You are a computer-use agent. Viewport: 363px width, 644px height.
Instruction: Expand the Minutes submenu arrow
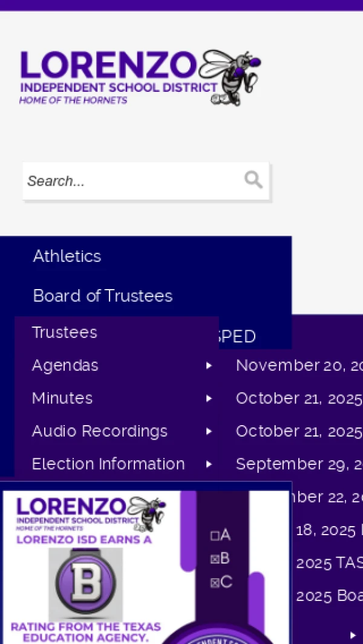point(209,398)
